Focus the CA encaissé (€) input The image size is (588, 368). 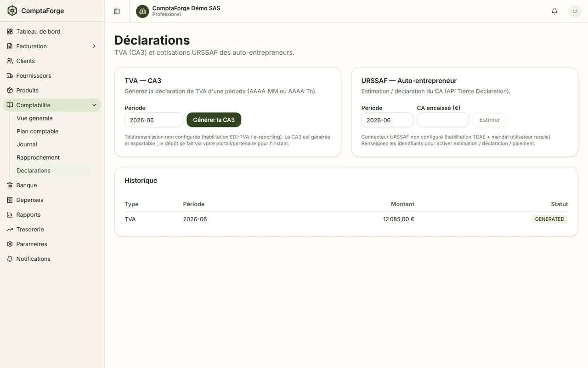443,120
